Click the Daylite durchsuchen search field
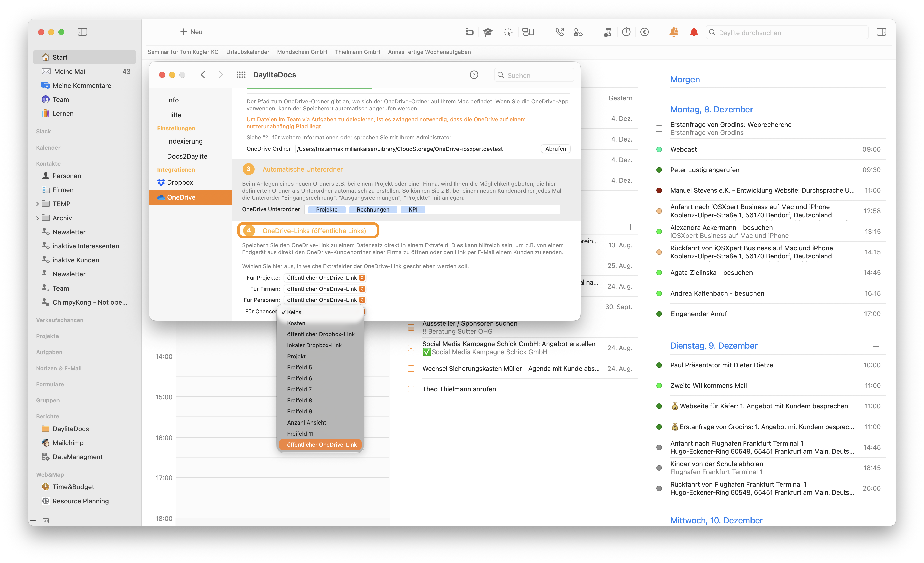The image size is (924, 563). coord(787,33)
